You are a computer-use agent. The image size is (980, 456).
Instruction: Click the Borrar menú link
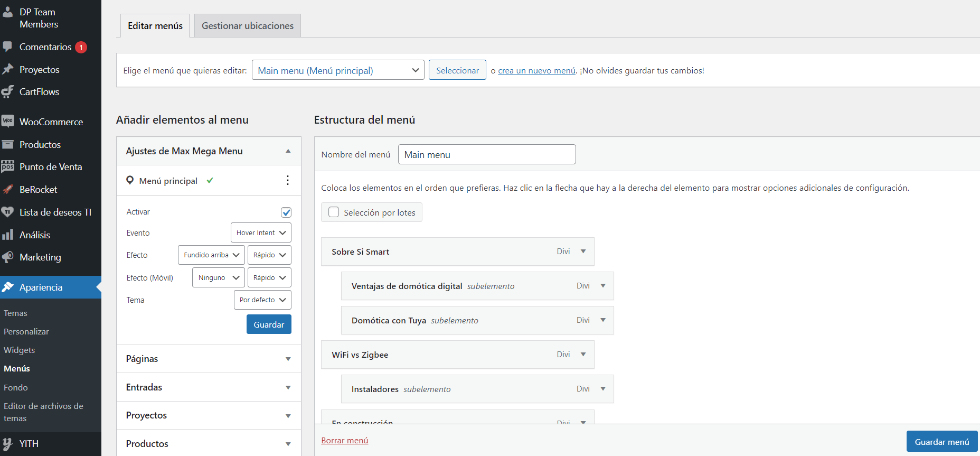(345, 441)
